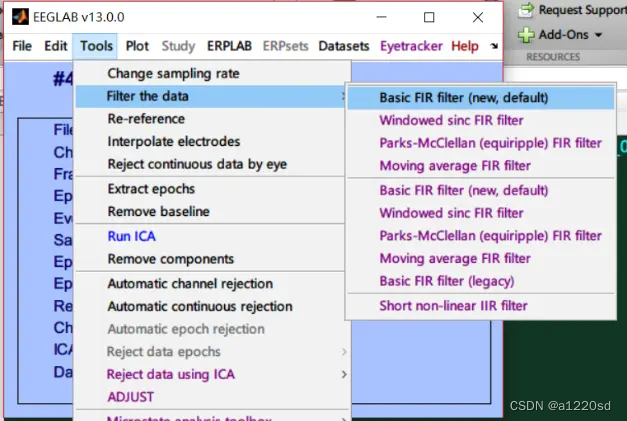627x421 pixels.
Task: Open the Edit menu
Action: click(56, 46)
